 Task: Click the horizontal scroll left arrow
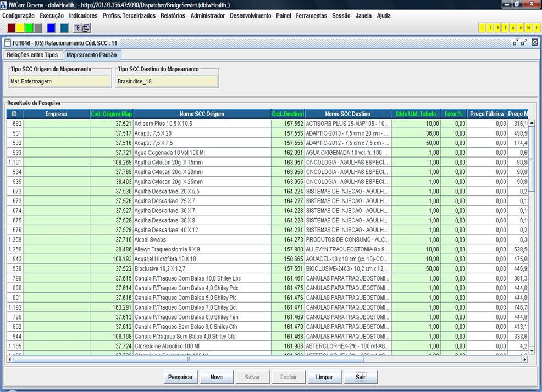(x=10, y=359)
